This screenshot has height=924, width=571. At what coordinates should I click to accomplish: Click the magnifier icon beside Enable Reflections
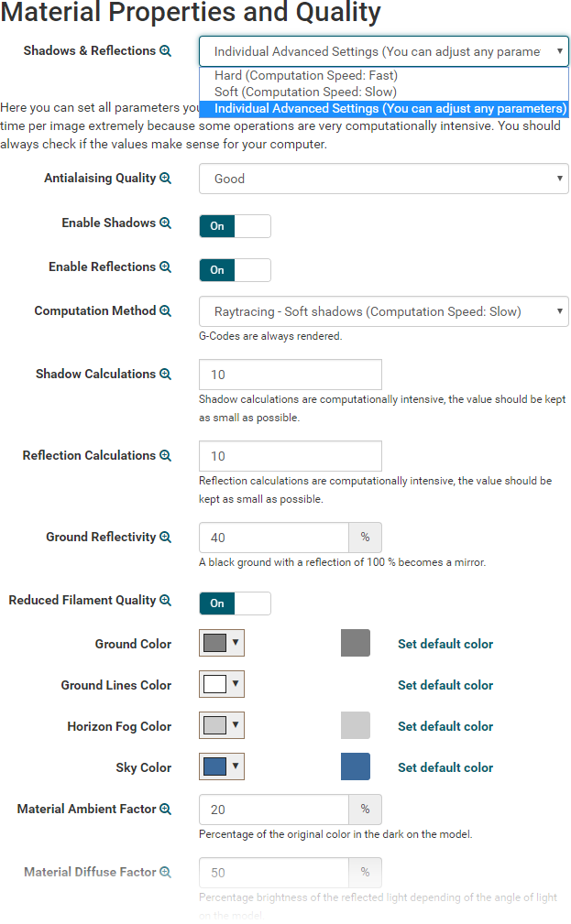(166, 267)
